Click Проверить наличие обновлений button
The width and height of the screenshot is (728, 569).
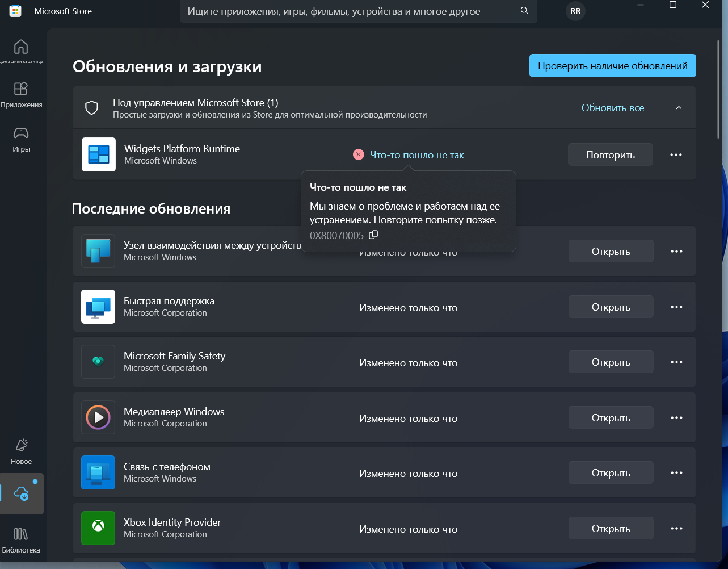(x=613, y=66)
